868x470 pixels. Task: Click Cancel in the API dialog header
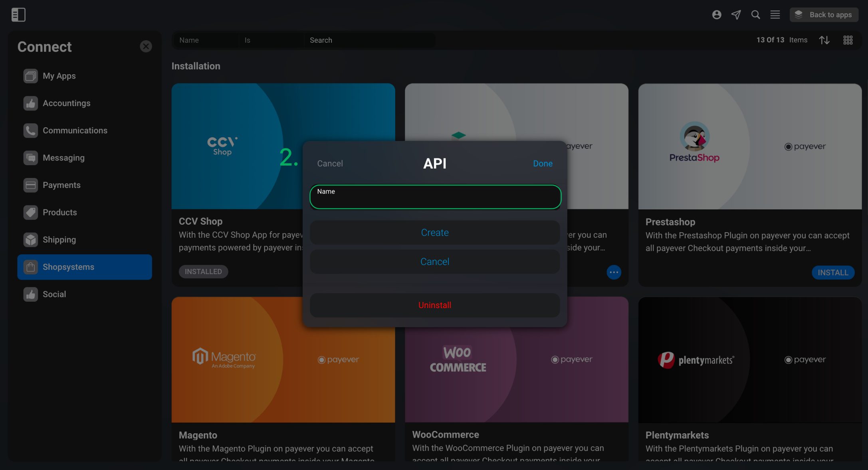pyautogui.click(x=330, y=164)
